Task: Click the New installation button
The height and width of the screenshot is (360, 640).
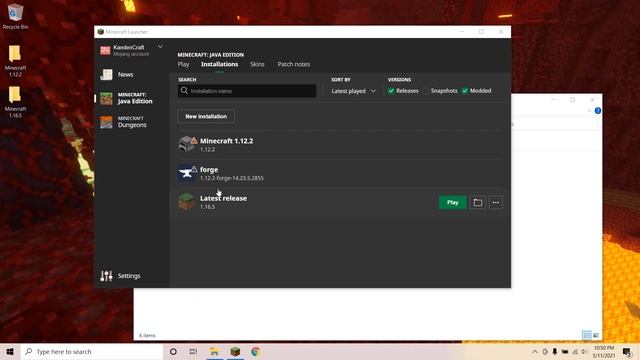Action: (206, 116)
